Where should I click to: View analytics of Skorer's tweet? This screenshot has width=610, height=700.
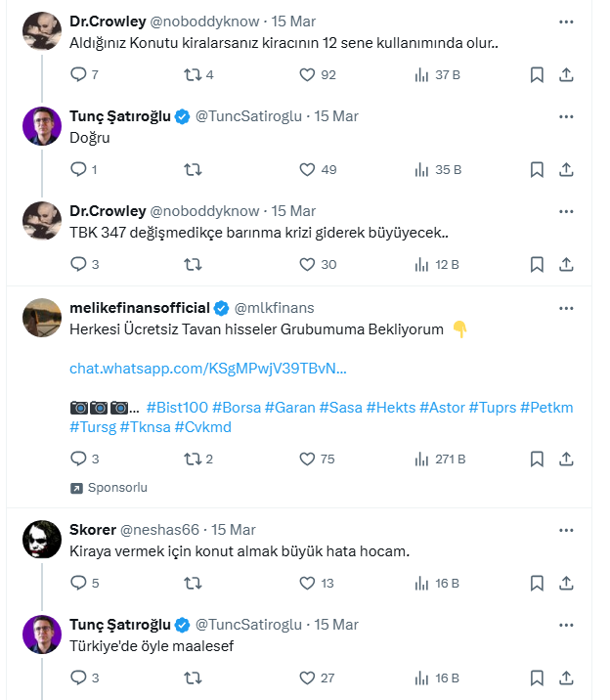coord(423,583)
